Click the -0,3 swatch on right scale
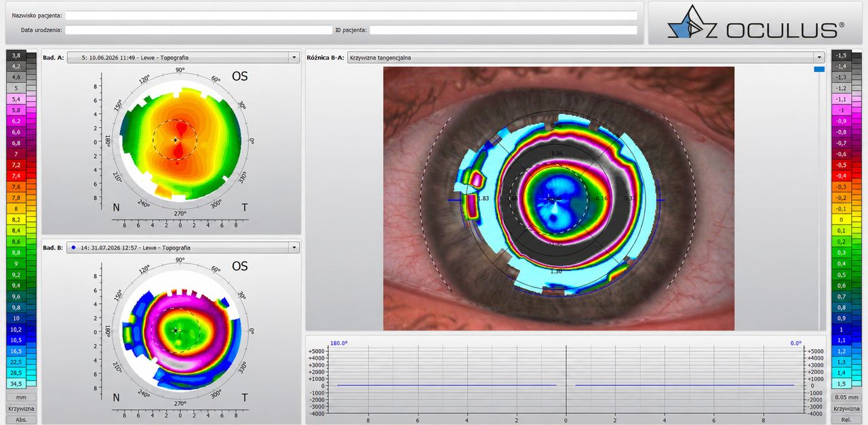 tap(842, 186)
